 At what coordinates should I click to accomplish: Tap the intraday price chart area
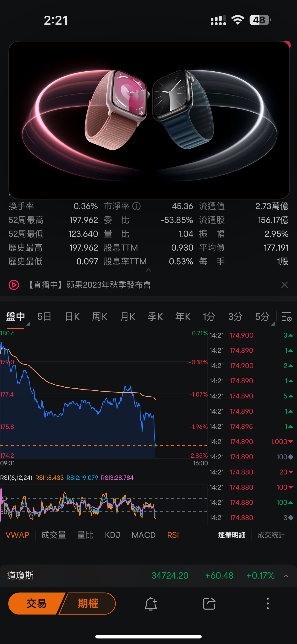(104, 394)
